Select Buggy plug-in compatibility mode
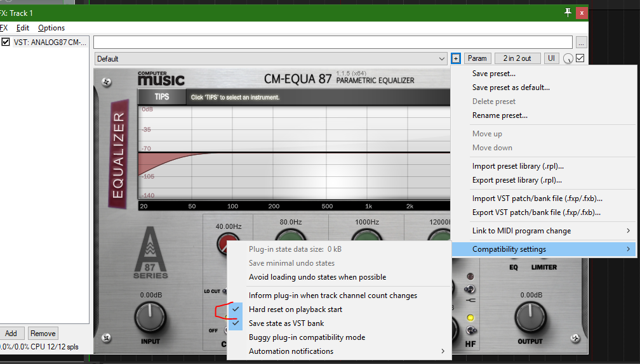640x364 pixels. (339, 337)
